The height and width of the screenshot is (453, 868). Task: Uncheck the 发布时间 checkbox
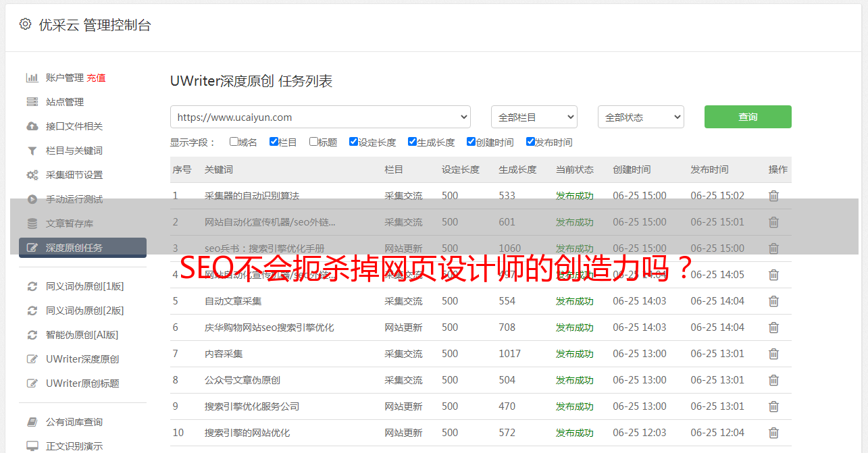coord(530,142)
